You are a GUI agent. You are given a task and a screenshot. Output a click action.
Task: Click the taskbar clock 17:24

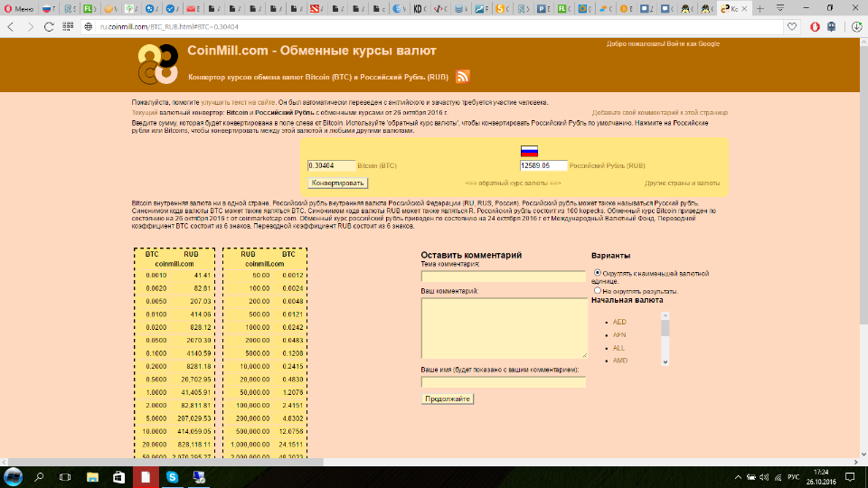(821, 472)
